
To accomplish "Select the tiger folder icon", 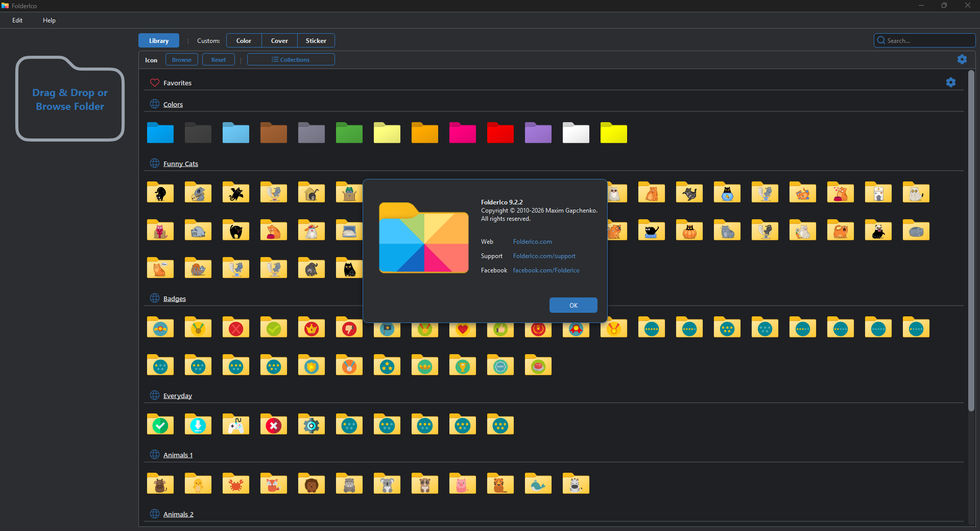I will coord(500,483).
